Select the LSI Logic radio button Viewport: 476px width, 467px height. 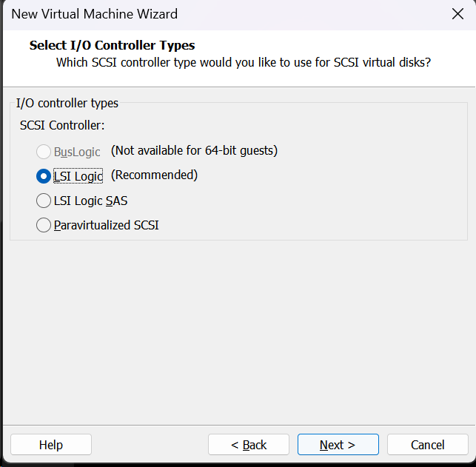pyautogui.click(x=44, y=176)
